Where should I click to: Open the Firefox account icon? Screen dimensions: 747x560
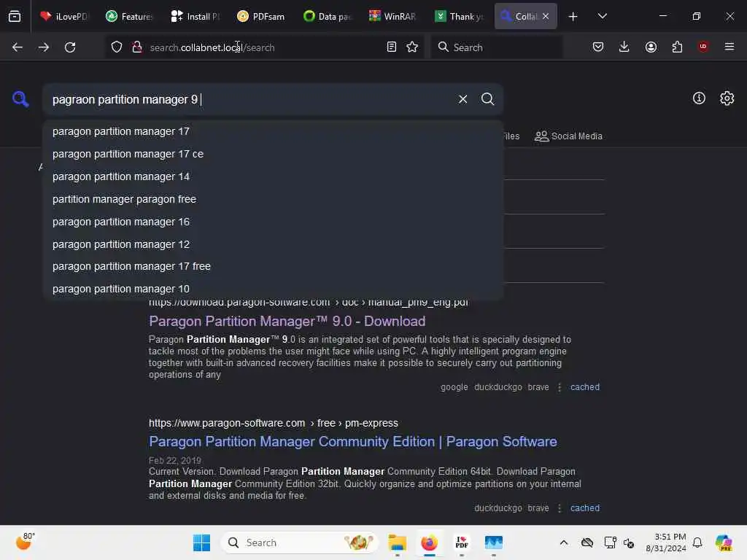click(651, 47)
